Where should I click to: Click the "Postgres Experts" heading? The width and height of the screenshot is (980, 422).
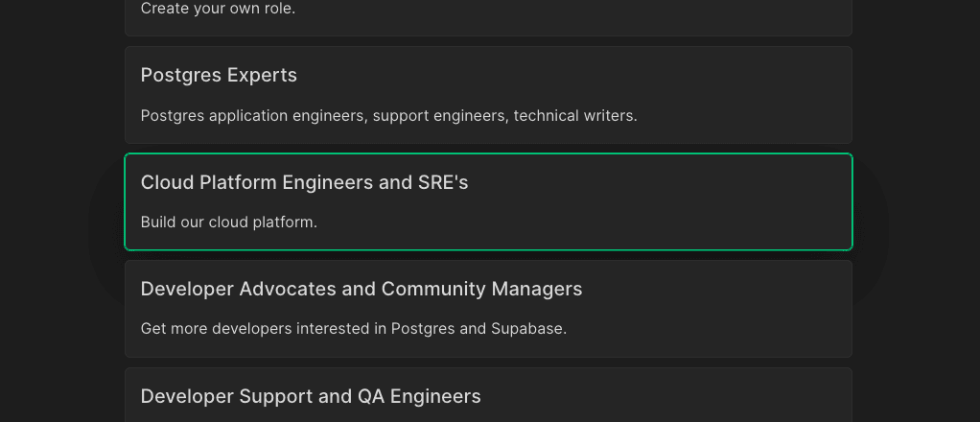click(x=219, y=75)
